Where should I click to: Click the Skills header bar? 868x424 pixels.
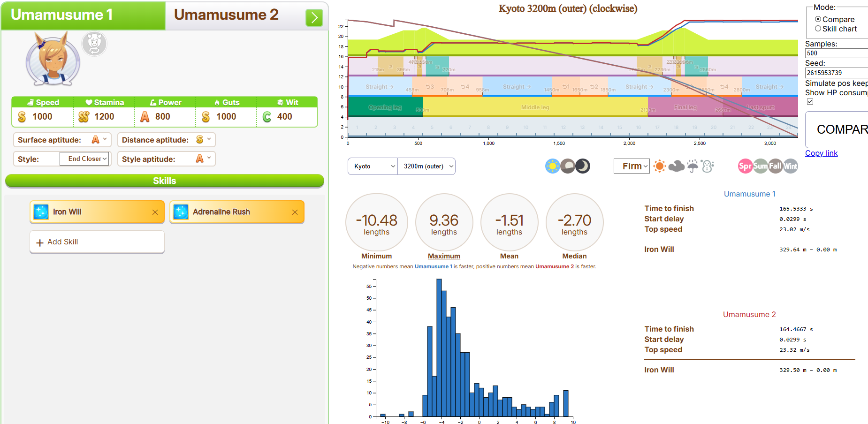(x=165, y=181)
